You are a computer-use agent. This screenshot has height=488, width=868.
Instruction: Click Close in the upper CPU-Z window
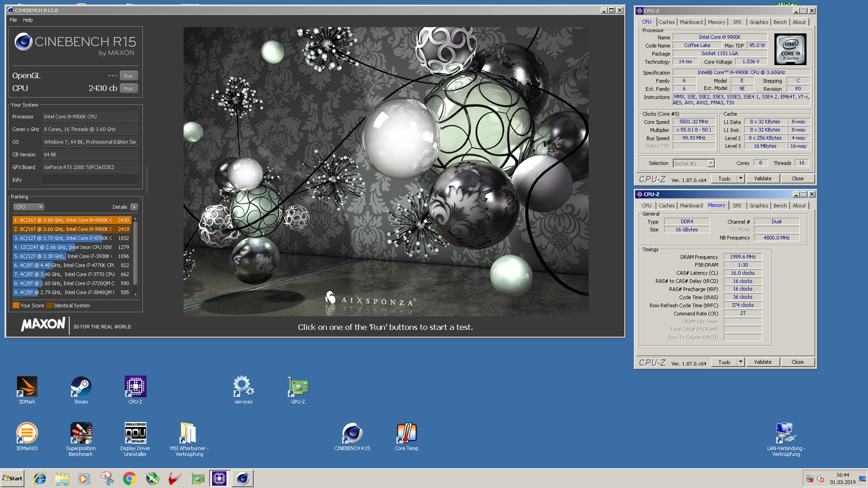[797, 178]
